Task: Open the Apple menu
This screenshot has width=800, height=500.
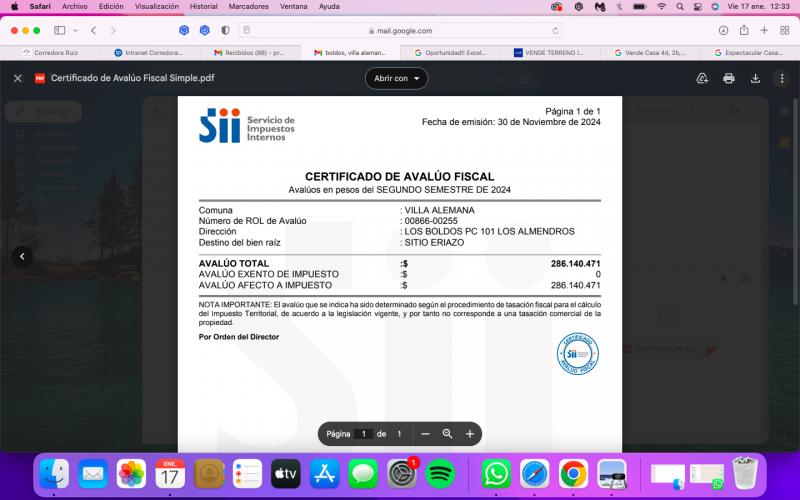Action: (x=14, y=7)
